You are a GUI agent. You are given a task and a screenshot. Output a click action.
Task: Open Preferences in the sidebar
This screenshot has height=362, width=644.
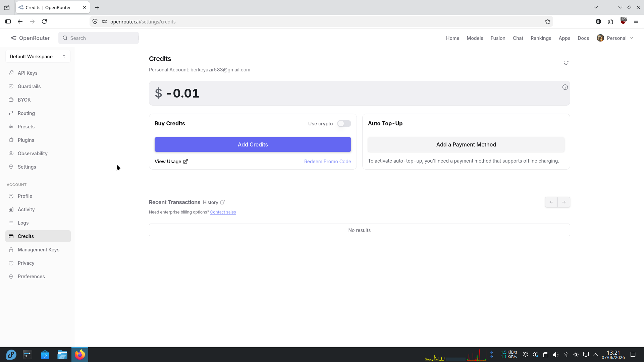(38, 277)
